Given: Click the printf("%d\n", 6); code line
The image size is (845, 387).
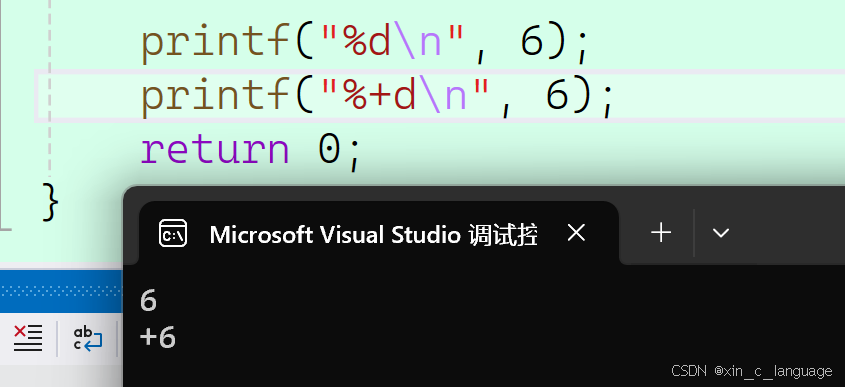Looking at the screenshot, I should tap(365, 43).
